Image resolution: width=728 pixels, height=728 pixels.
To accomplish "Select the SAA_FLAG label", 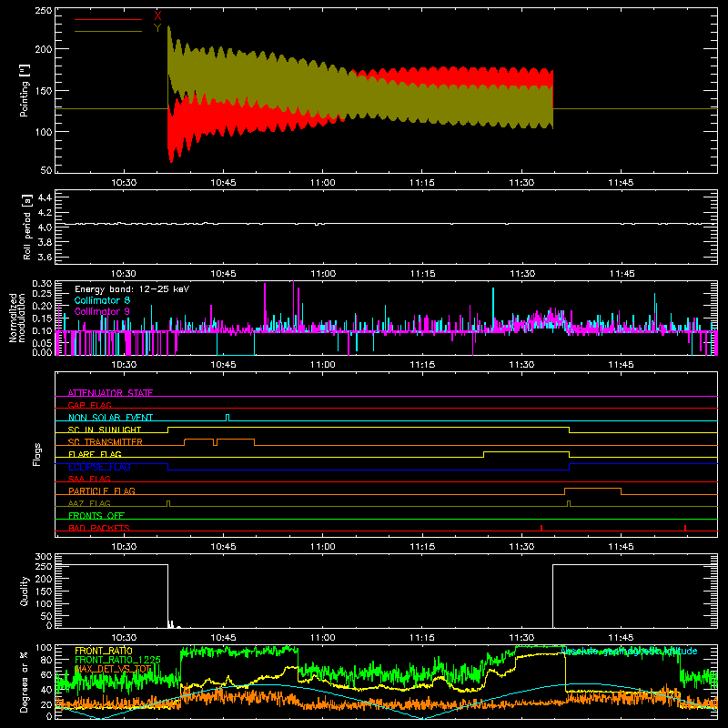I will 89,479.
